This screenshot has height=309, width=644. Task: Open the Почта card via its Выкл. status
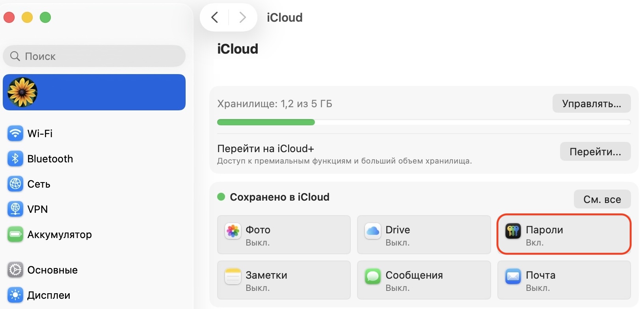[538, 288]
